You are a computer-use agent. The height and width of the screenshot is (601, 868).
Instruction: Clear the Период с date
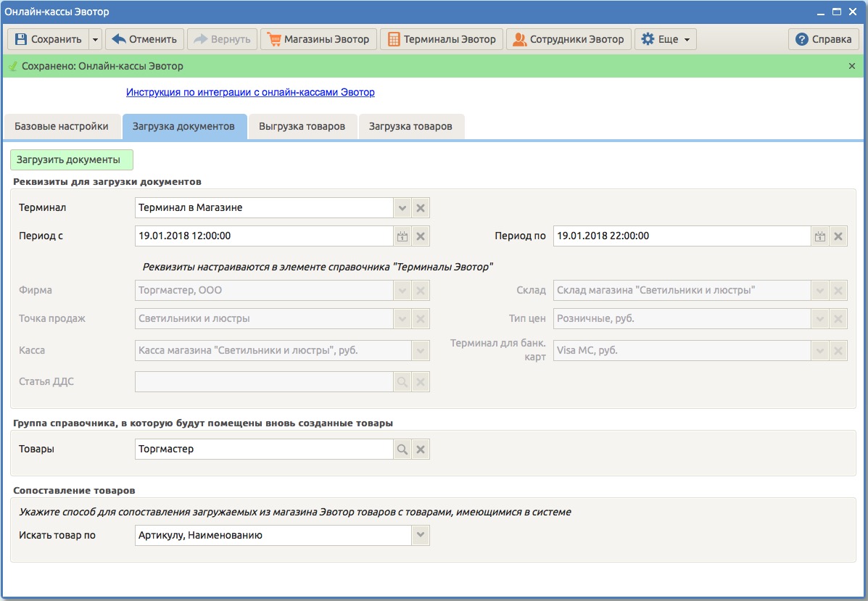(421, 236)
